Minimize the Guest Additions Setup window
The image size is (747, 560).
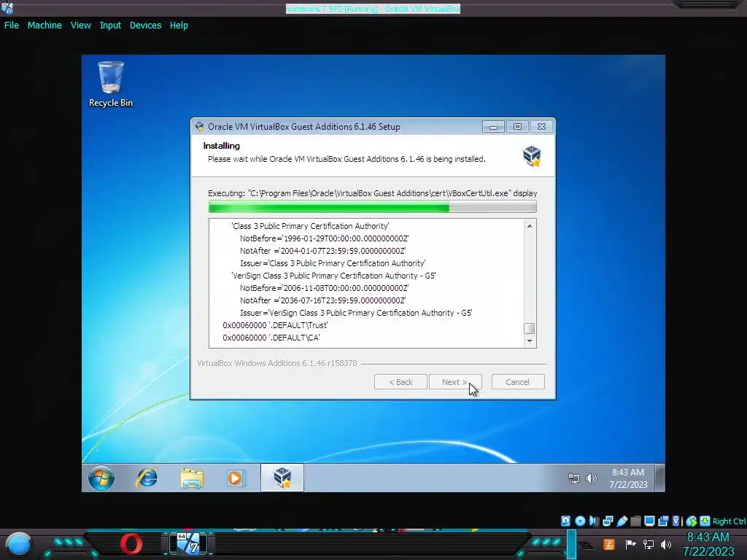pyautogui.click(x=493, y=127)
